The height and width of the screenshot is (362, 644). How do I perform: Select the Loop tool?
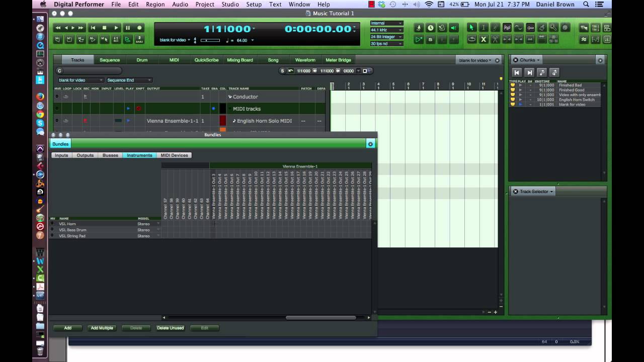[471, 39]
